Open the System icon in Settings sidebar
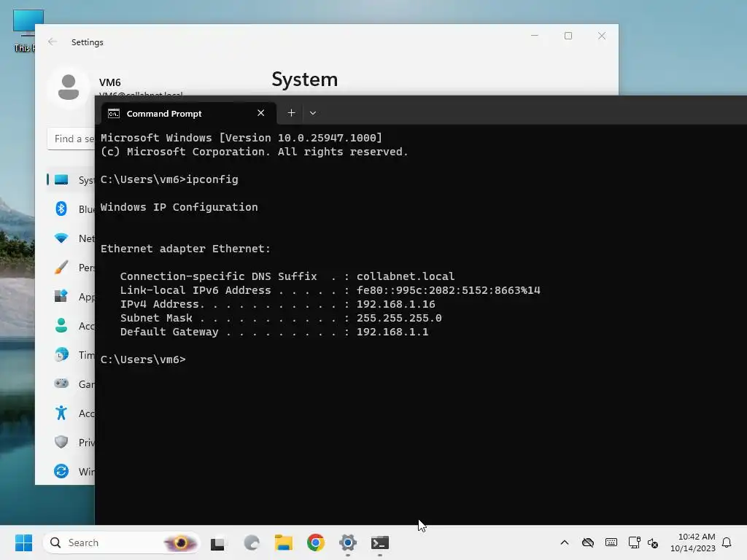This screenshot has height=560, width=747. [x=61, y=179]
